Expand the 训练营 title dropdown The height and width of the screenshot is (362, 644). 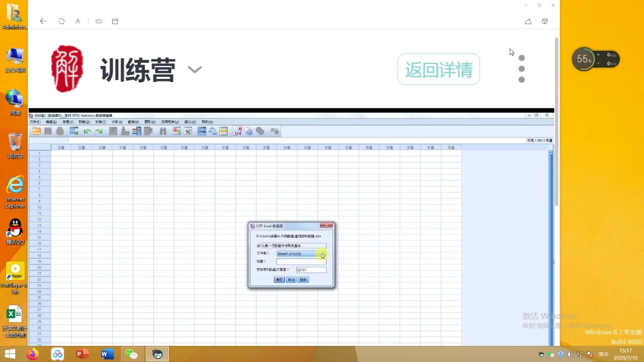pos(195,69)
